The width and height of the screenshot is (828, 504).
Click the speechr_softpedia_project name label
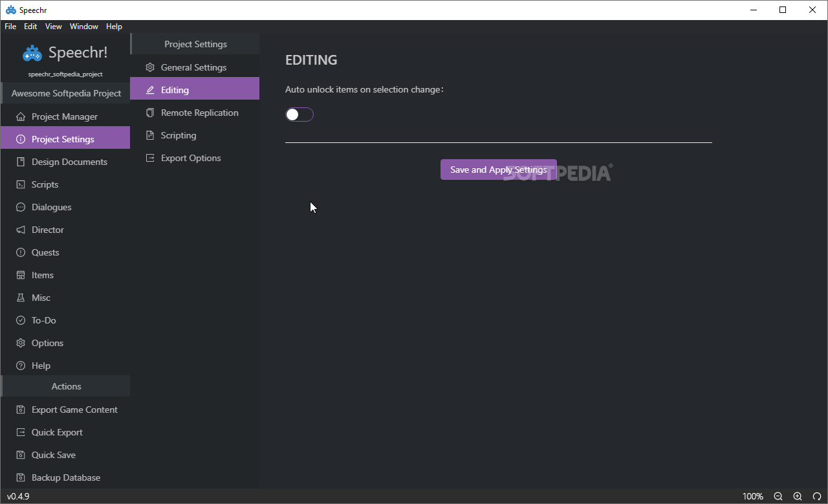(65, 74)
